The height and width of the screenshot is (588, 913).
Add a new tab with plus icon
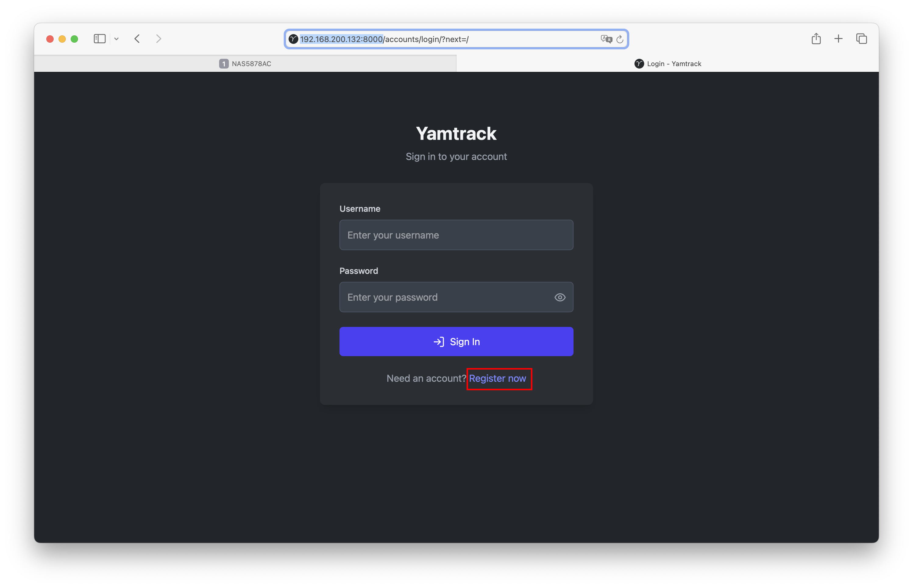pyautogui.click(x=839, y=39)
